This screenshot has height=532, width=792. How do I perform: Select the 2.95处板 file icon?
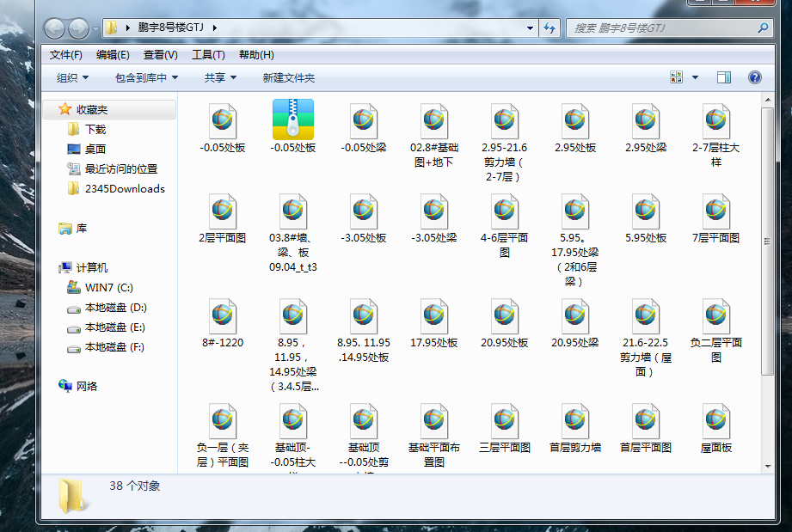[575, 120]
